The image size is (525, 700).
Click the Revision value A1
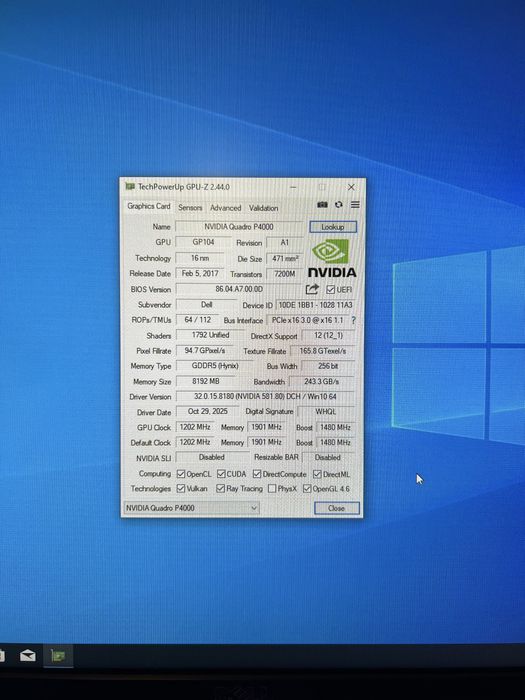click(x=285, y=242)
